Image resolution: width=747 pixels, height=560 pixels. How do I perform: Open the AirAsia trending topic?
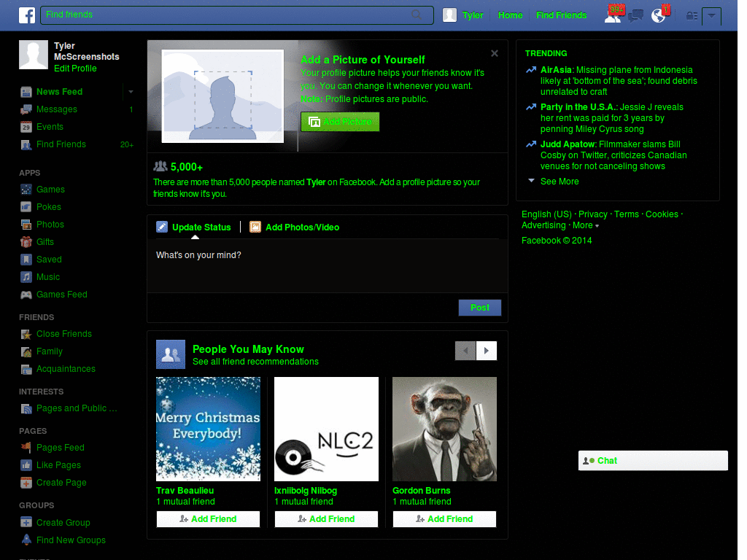556,70
